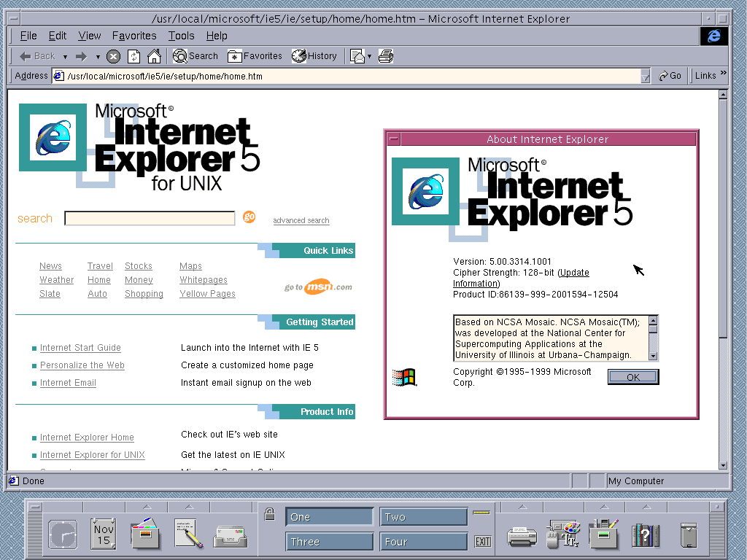
Task: Click the main page vertical scrollbar thumb
Action: 723,219
